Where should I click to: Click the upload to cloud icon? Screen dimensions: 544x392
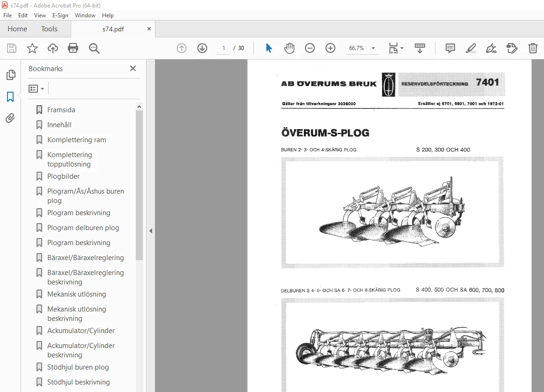53,48
